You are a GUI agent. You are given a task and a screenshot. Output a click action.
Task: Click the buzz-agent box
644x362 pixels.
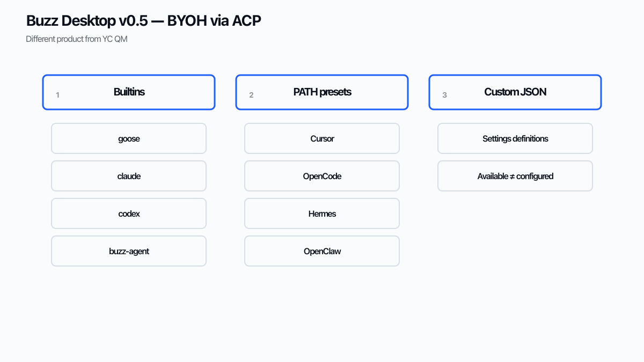pyautogui.click(x=129, y=251)
